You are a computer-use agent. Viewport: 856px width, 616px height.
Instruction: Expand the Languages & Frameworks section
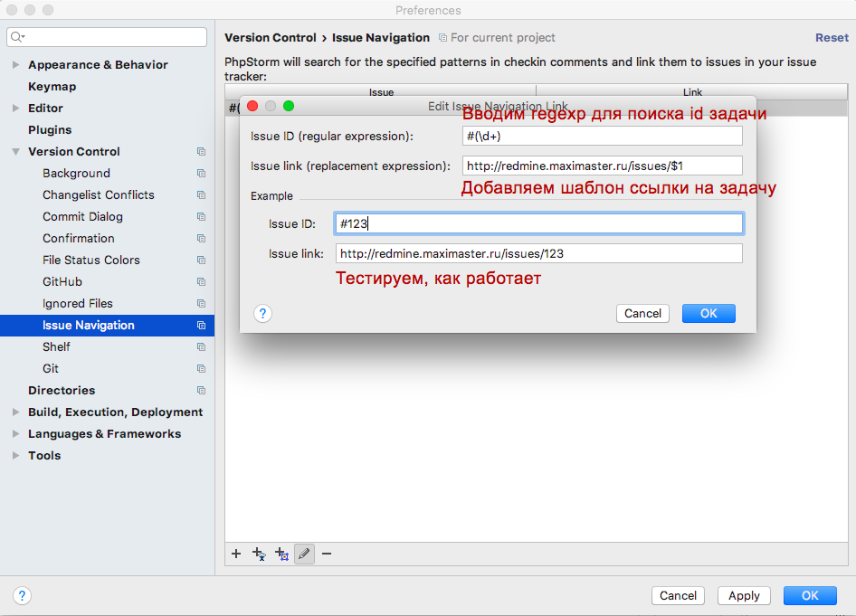pos(16,434)
